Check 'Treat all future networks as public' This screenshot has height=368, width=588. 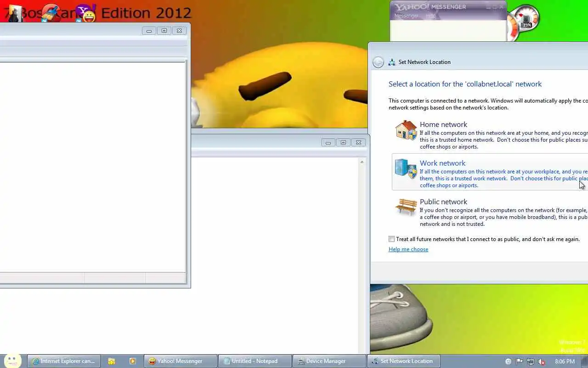391,239
